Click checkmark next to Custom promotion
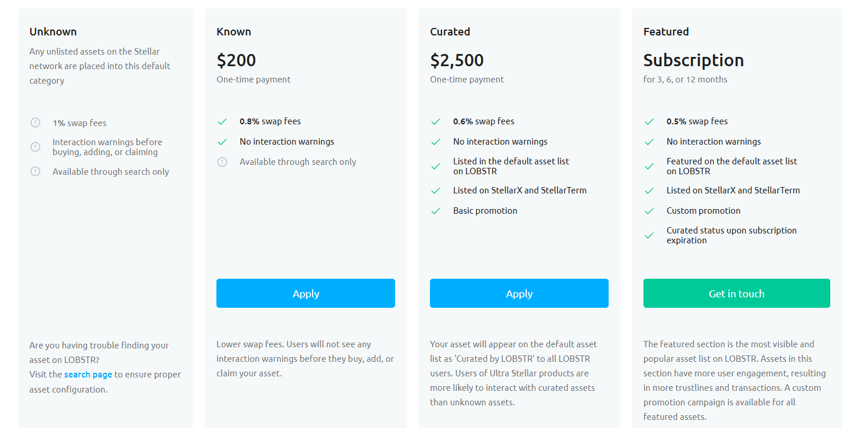 (649, 211)
